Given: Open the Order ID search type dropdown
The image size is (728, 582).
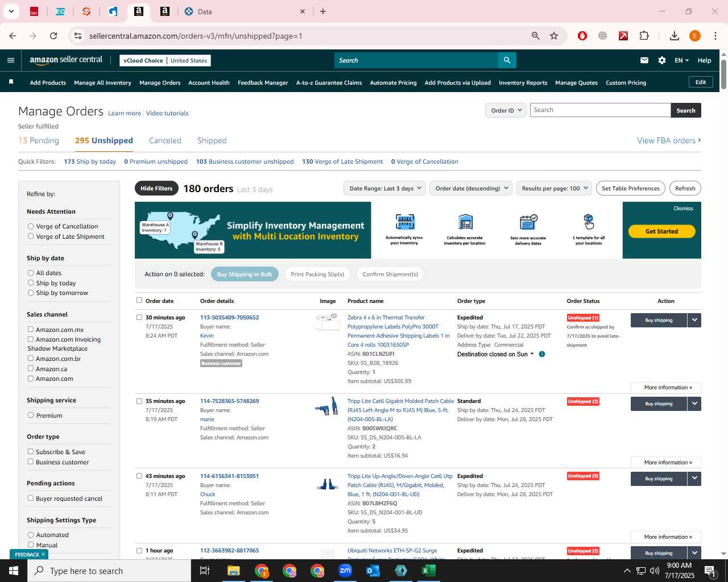Looking at the screenshot, I should point(506,110).
